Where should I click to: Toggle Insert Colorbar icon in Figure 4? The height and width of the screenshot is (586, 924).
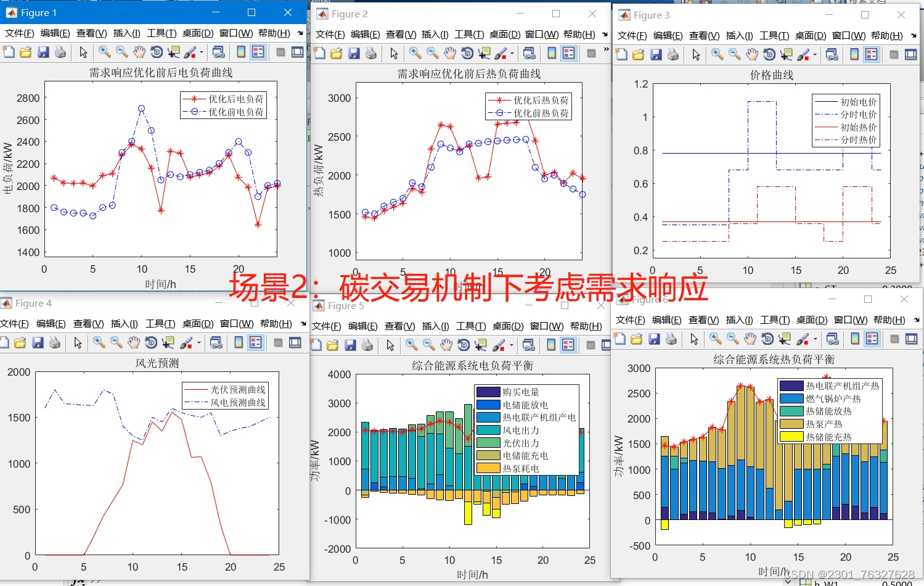click(x=239, y=342)
